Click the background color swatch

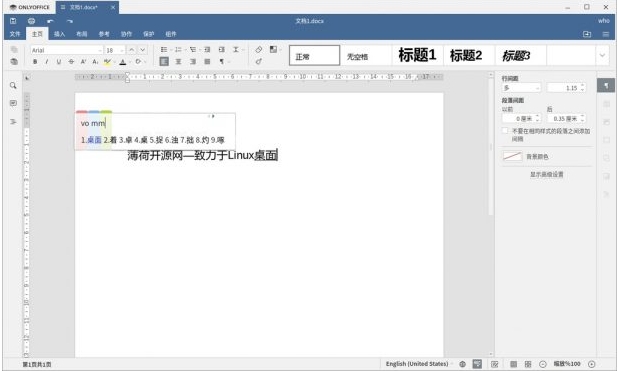(512, 157)
